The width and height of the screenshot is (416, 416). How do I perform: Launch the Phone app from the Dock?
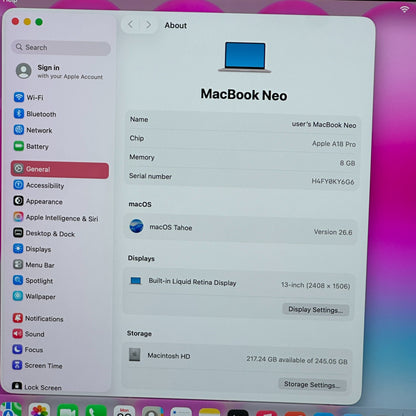coord(96,411)
